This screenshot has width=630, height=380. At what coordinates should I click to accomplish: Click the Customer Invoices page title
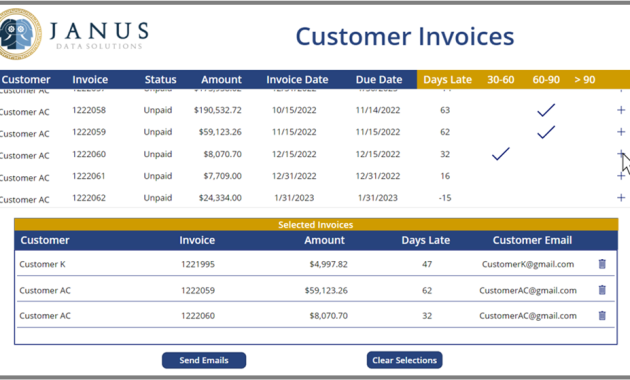click(405, 37)
